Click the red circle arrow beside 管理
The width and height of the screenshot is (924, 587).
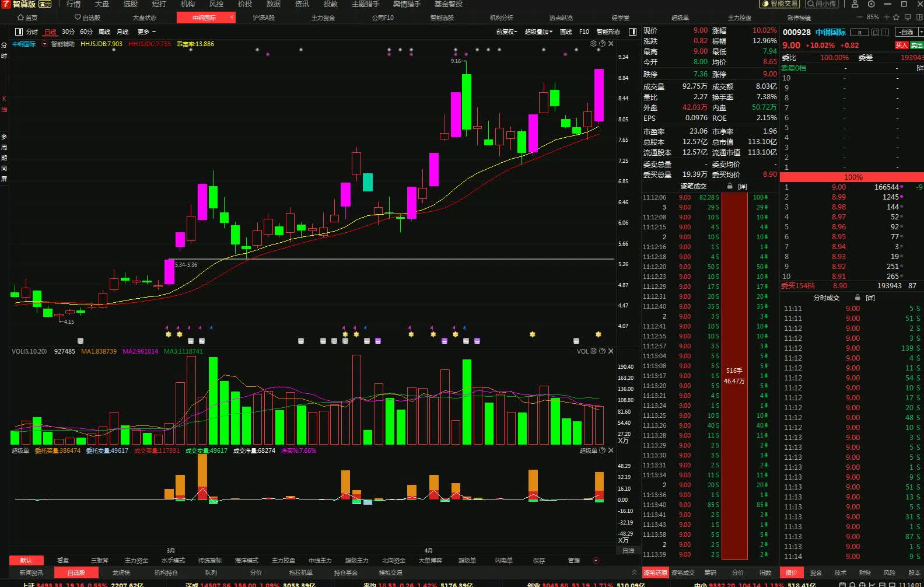pos(596,560)
